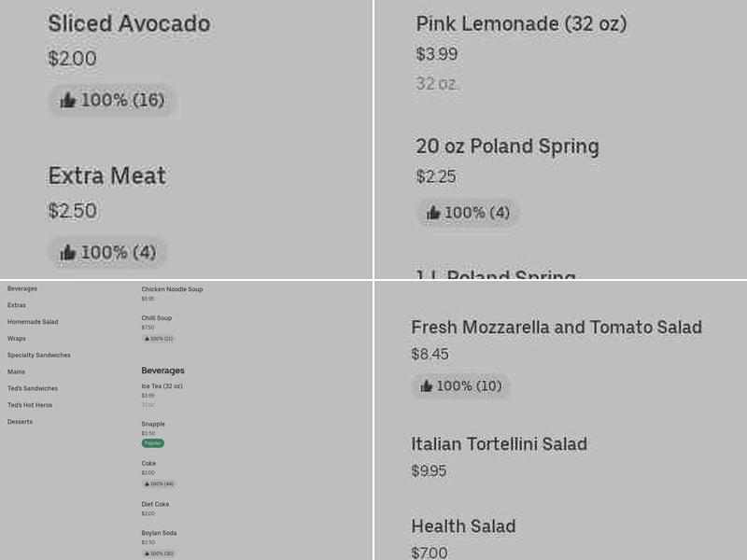Click the thumbs-up badge on 20 oz Poland Spring
The width and height of the screenshot is (747, 560).
(x=468, y=212)
